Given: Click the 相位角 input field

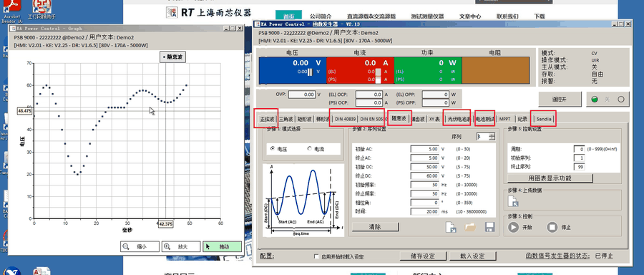Looking at the screenshot, I should [x=424, y=203].
